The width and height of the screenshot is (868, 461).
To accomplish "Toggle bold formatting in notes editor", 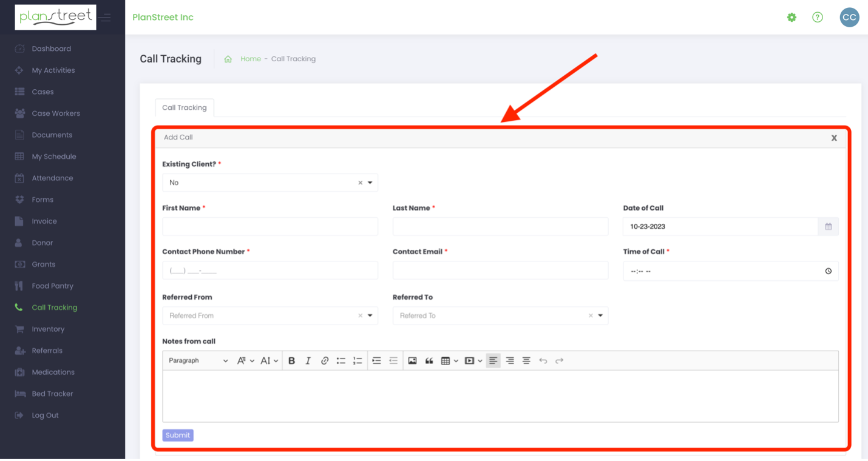I will click(291, 361).
